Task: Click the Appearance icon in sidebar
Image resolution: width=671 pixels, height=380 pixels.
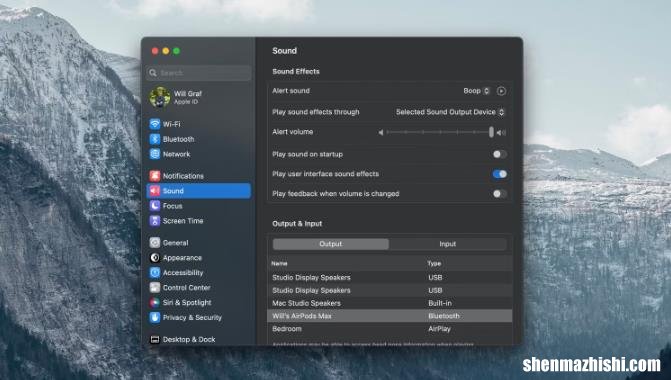Action: [x=155, y=258]
